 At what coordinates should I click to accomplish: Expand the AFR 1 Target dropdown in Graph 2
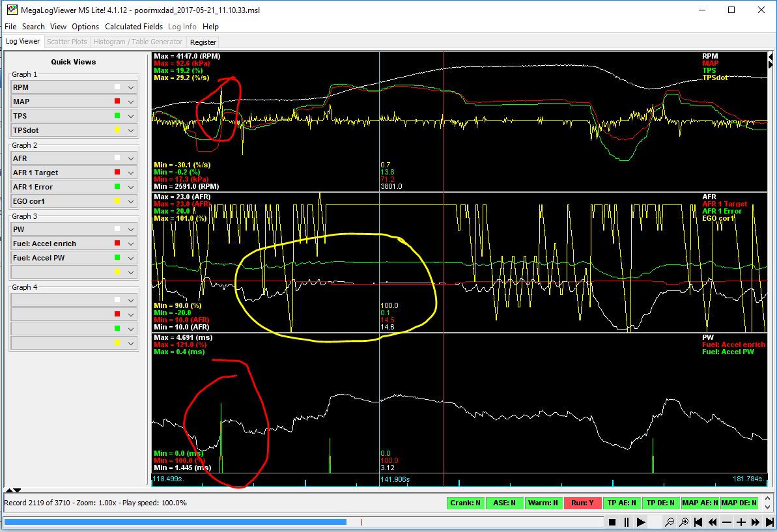click(x=131, y=173)
